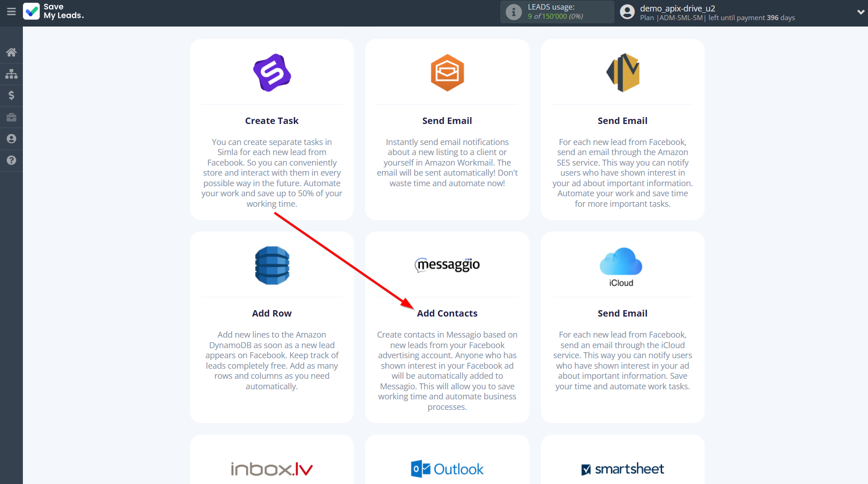Select Send Email via Amazon SES

pos(622,129)
